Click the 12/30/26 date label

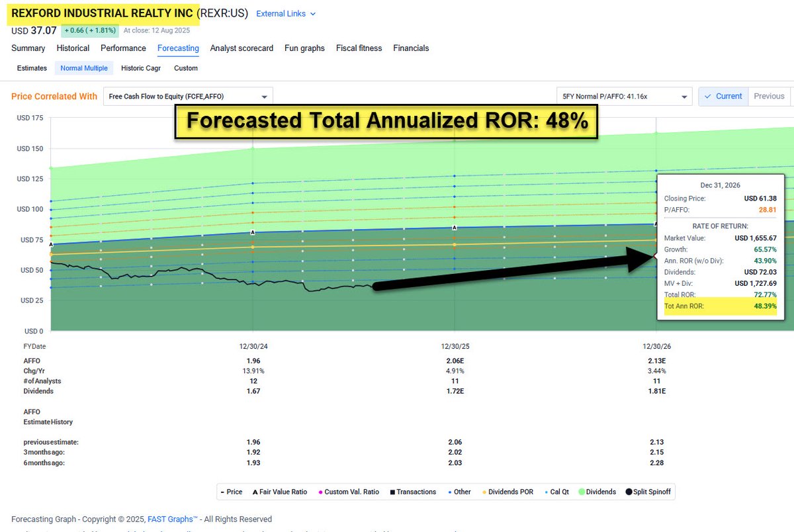coord(656,346)
